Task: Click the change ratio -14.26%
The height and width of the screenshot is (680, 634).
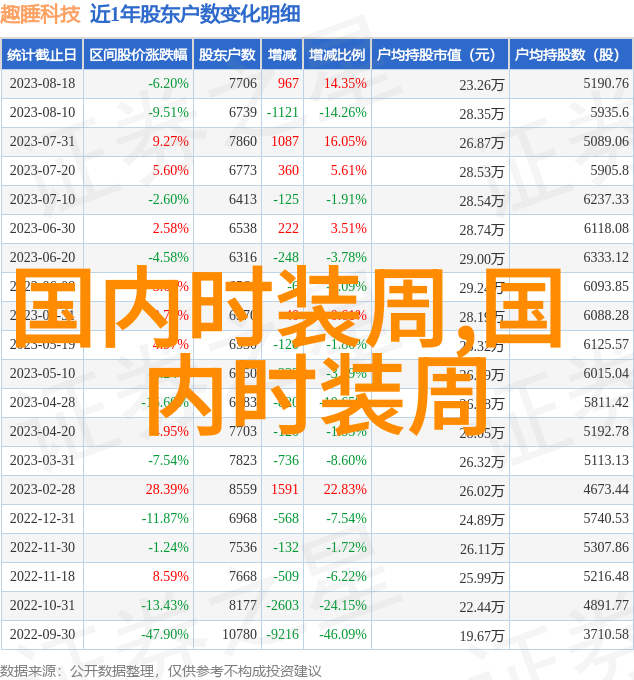Action: 343,112
